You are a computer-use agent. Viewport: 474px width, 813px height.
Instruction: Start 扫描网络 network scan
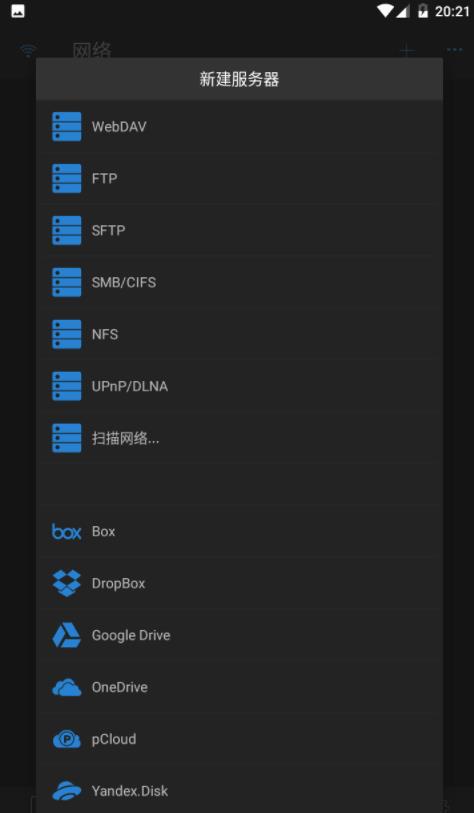pos(240,438)
